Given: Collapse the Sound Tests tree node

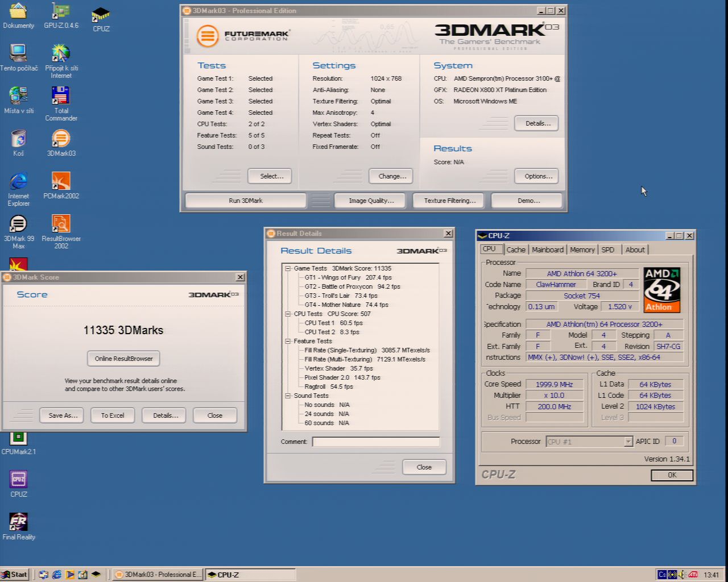Looking at the screenshot, I should (x=288, y=396).
